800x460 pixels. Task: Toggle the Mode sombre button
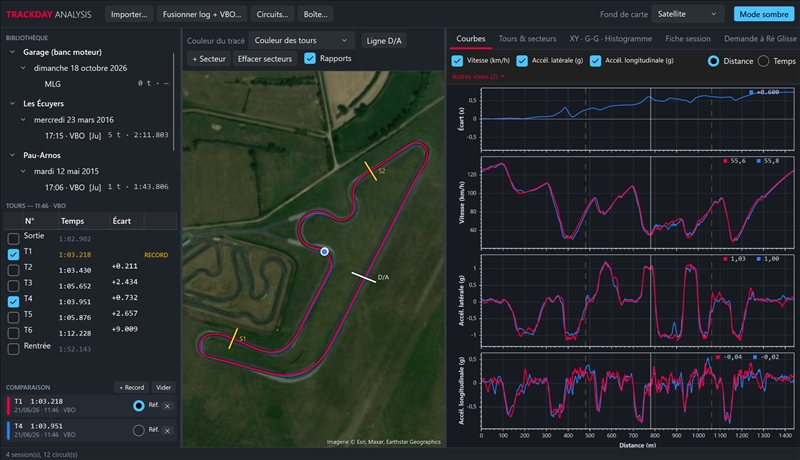point(764,14)
